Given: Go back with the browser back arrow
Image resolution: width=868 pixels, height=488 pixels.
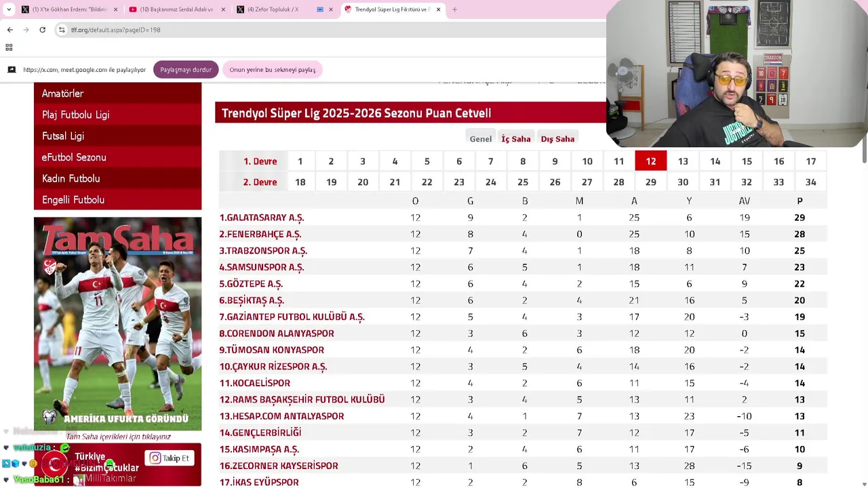Looking at the screenshot, I should click(9, 30).
